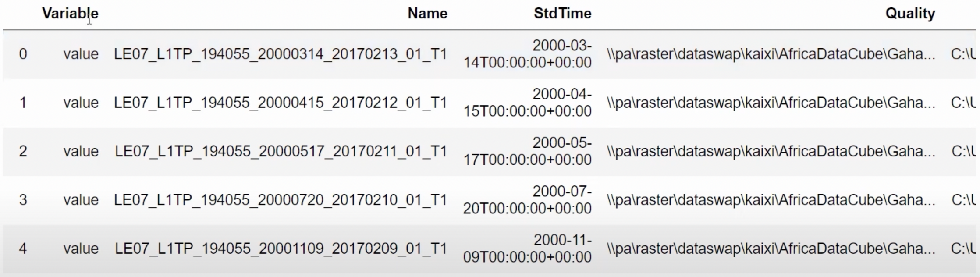Click the Quality column header
Screen dimensions: 980x277
coord(910,14)
